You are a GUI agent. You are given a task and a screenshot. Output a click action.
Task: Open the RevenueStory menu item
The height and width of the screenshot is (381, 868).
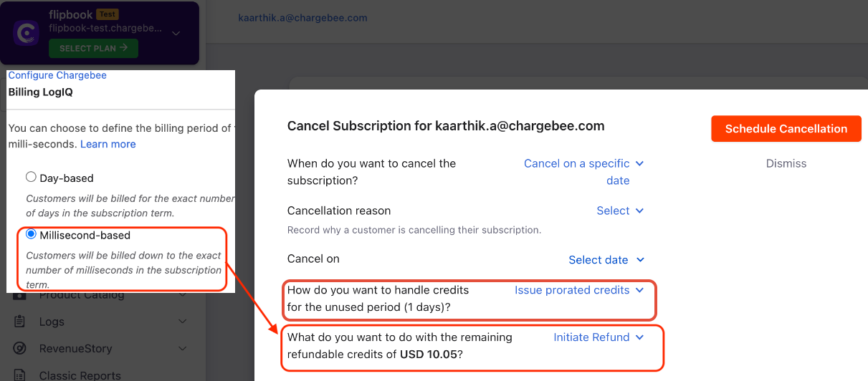coord(75,349)
